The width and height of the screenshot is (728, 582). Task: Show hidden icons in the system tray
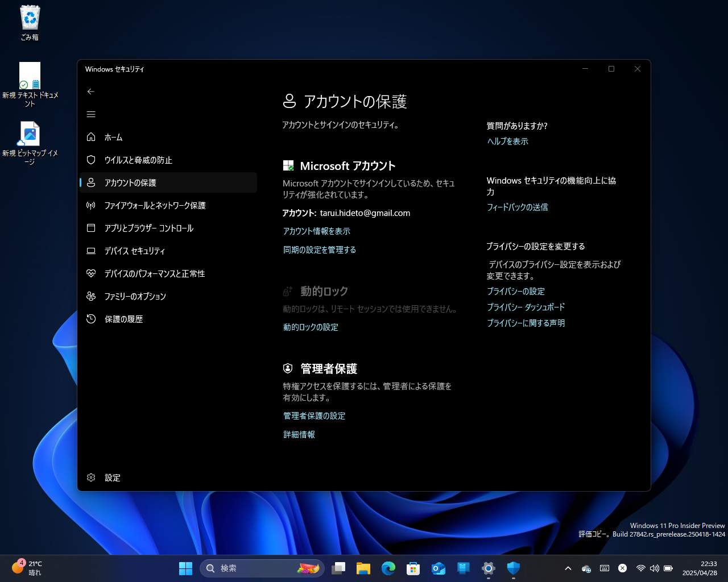[568, 568]
